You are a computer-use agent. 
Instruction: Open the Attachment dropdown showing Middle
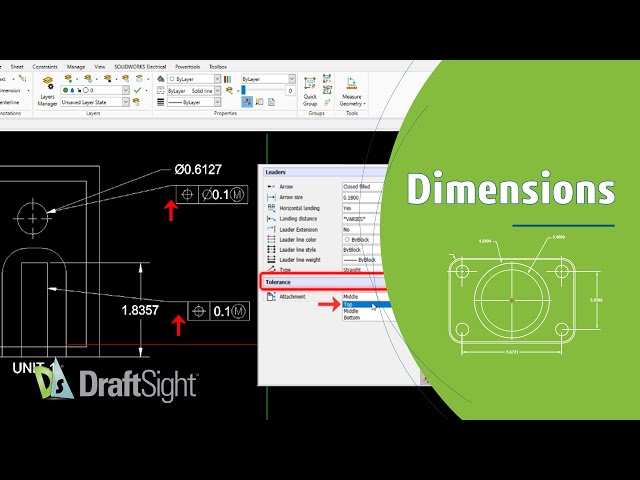pyautogui.click(x=364, y=297)
